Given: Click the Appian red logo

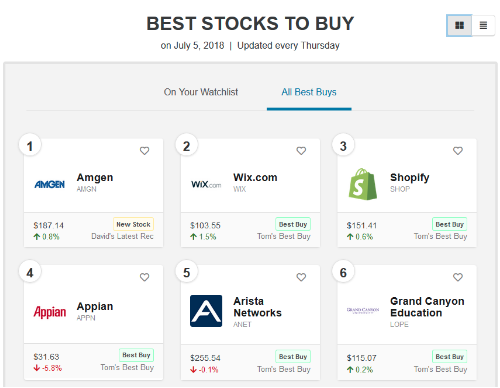Looking at the screenshot, I should 50,312.
